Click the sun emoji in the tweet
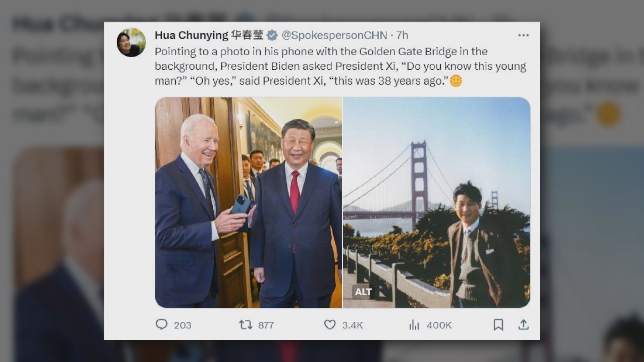The image size is (644, 362). point(456,81)
